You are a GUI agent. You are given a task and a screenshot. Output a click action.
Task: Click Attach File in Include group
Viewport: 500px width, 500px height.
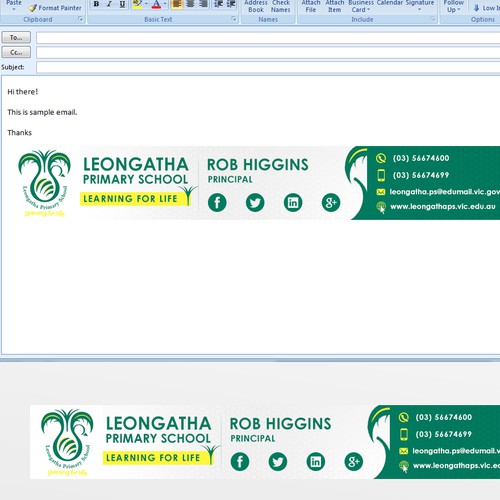(311, 6)
